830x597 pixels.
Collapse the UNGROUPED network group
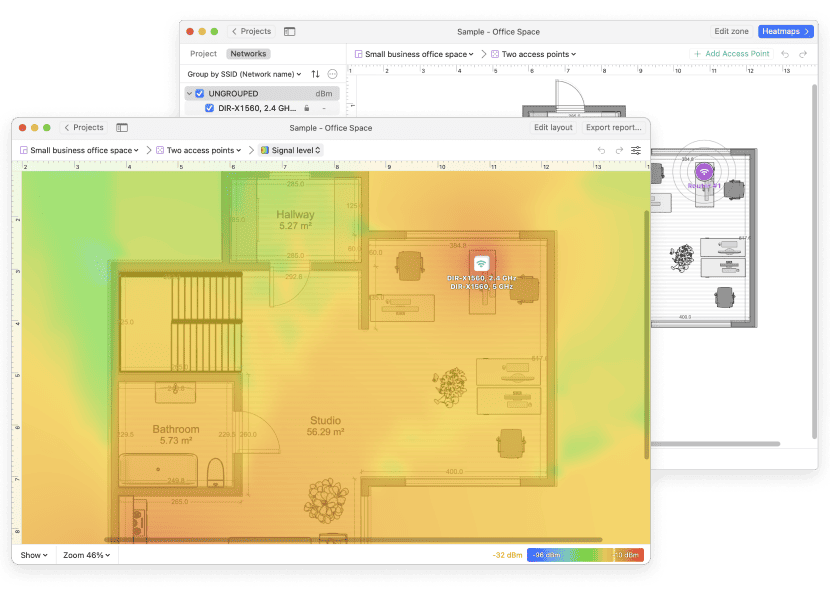(x=189, y=93)
